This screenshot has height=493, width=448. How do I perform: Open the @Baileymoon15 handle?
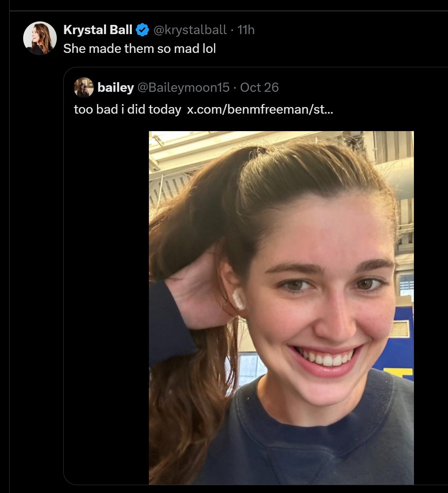[183, 87]
